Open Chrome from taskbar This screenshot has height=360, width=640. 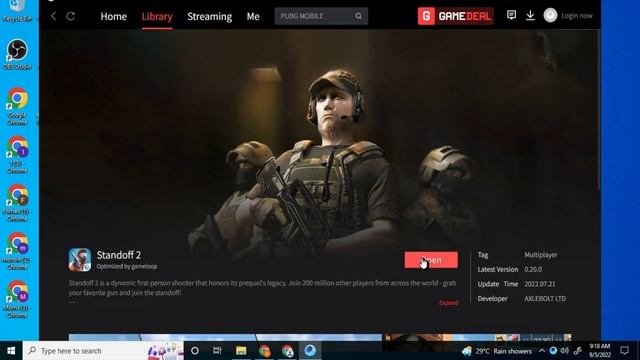click(264, 351)
